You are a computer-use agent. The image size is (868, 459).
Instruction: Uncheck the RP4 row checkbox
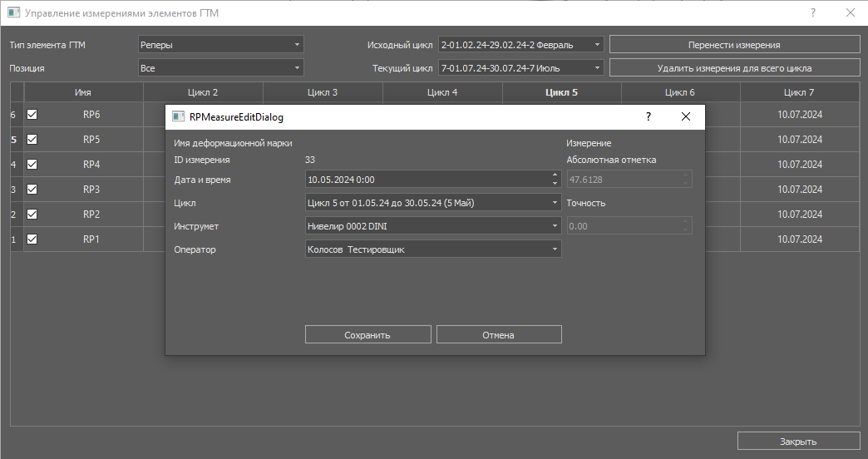[x=32, y=165]
